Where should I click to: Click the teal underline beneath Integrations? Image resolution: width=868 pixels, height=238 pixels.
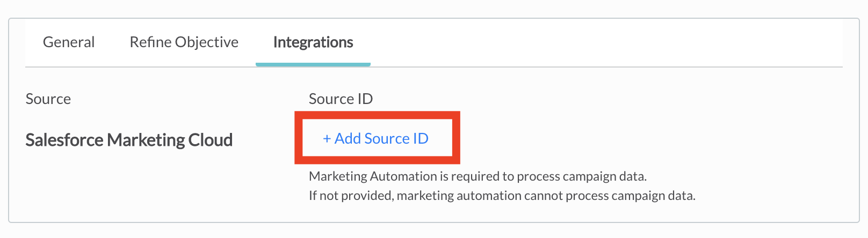point(313,64)
